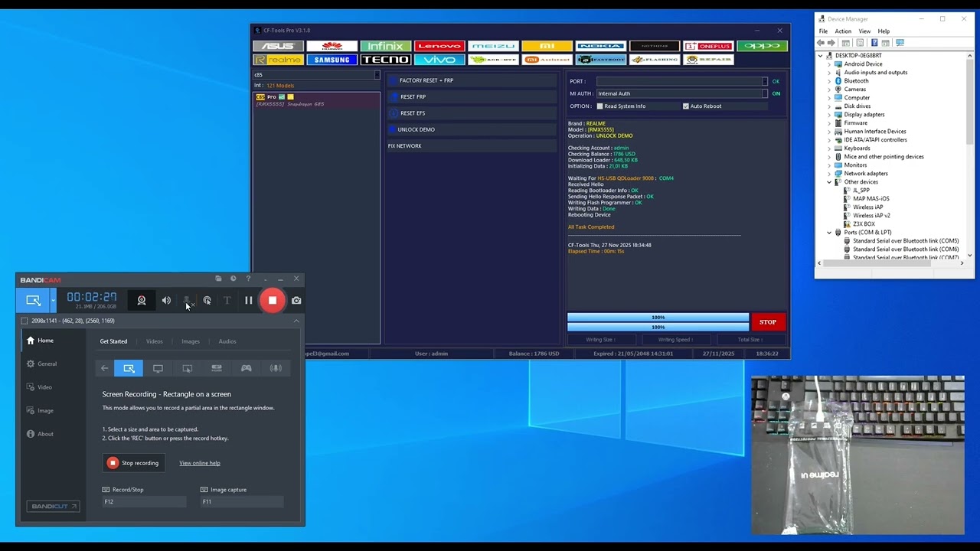The width and height of the screenshot is (980, 551).
Task: Toggle the checkbox beside 2098x1141 capture area
Action: coord(24,321)
